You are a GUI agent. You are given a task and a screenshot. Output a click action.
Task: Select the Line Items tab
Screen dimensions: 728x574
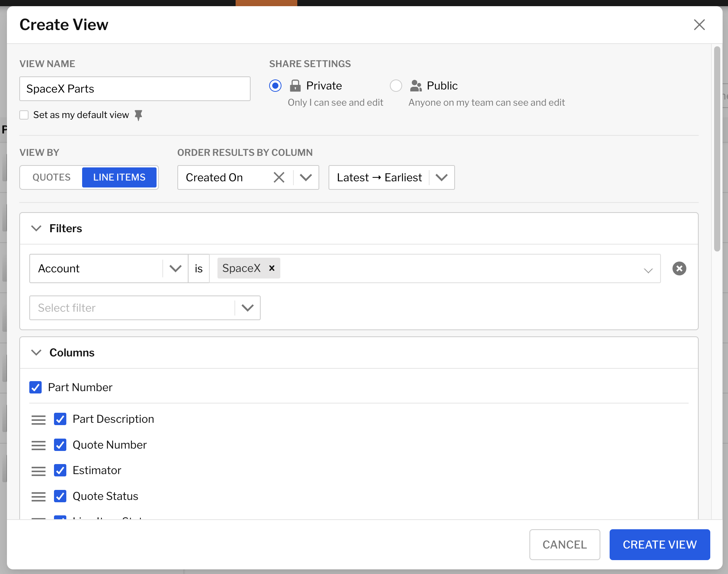point(119,177)
